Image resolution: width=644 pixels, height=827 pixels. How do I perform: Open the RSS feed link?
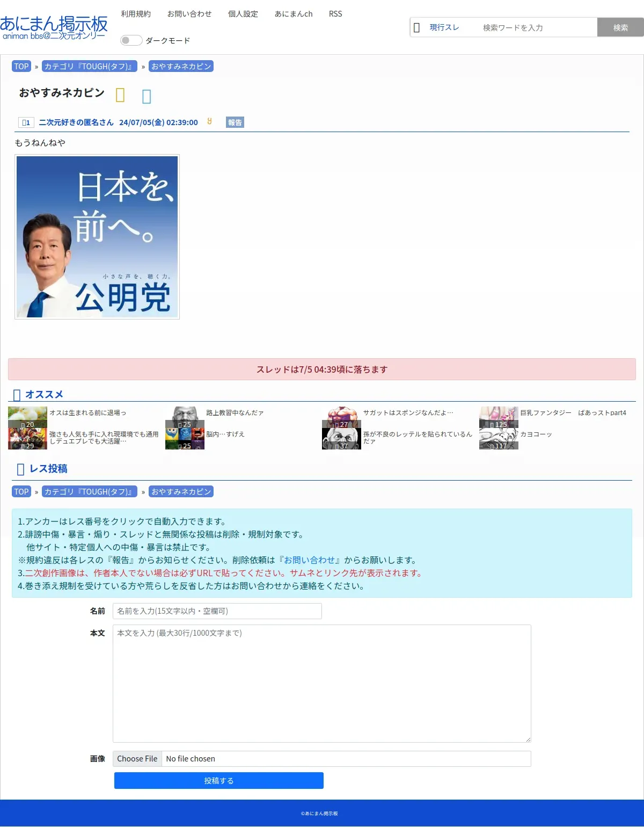click(335, 14)
